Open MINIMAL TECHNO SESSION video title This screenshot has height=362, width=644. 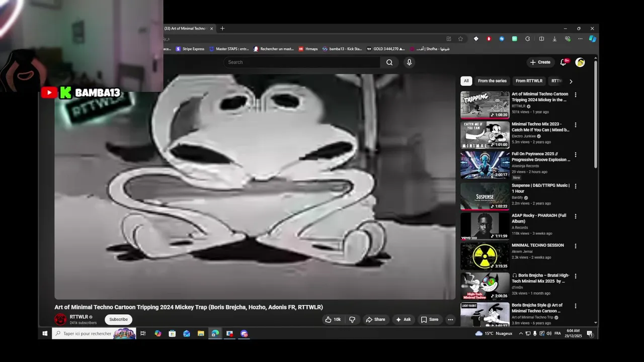538,245
